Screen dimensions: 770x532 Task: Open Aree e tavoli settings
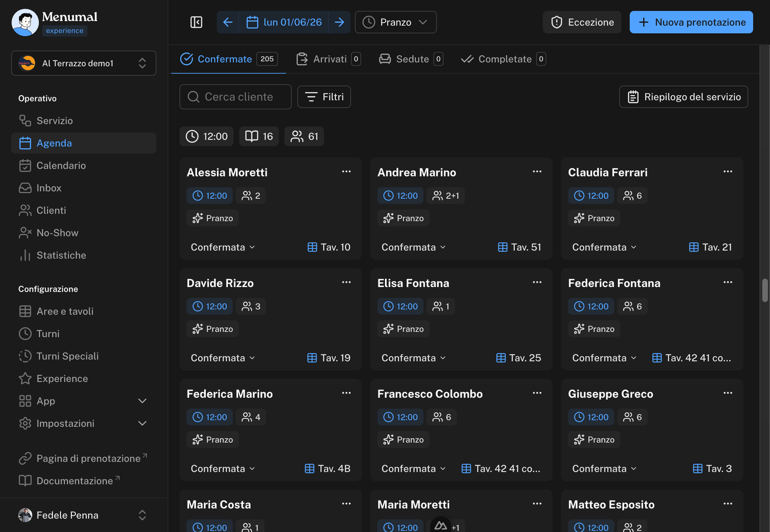click(x=84, y=311)
